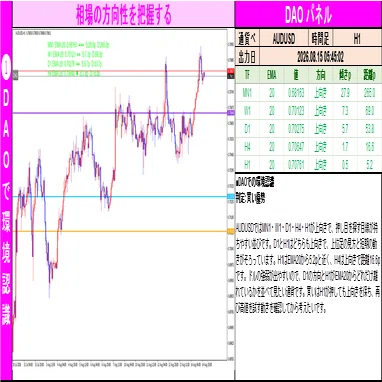Image resolution: width=382 pixels, height=382 pixels.
Task: Click the 上向き direction in MN1 row
Action: (320, 93)
